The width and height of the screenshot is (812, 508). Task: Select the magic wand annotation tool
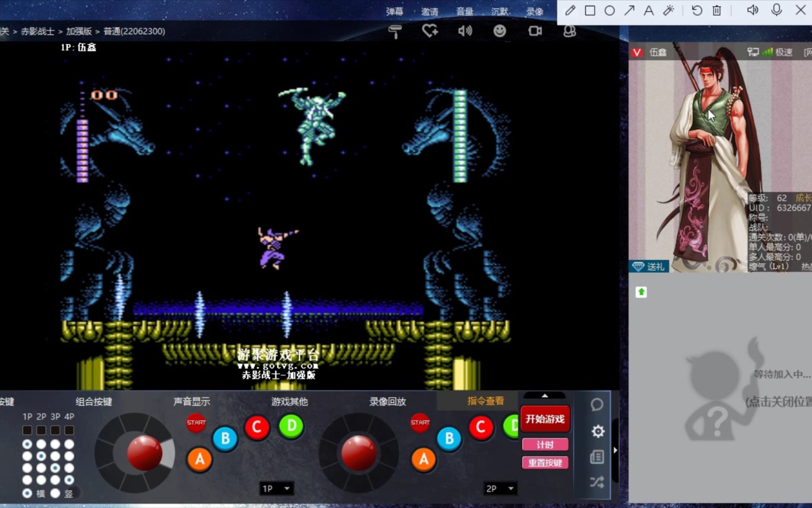pyautogui.click(x=668, y=10)
